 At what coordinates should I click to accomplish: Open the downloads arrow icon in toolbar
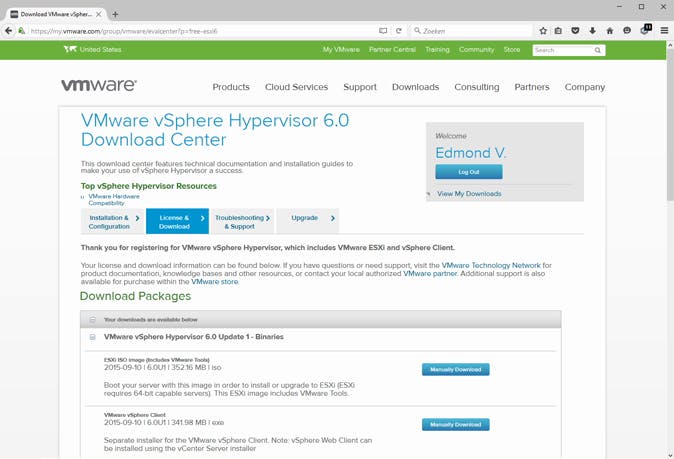pyautogui.click(x=593, y=31)
